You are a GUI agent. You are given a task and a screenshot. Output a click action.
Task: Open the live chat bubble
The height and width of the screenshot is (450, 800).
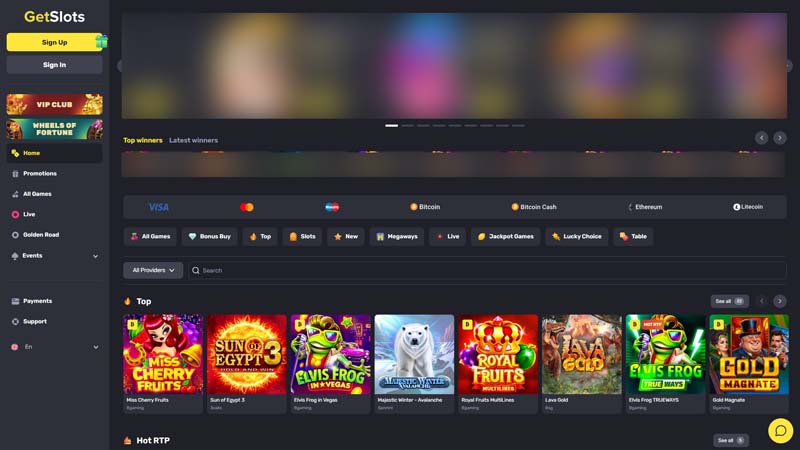tap(781, 431)
